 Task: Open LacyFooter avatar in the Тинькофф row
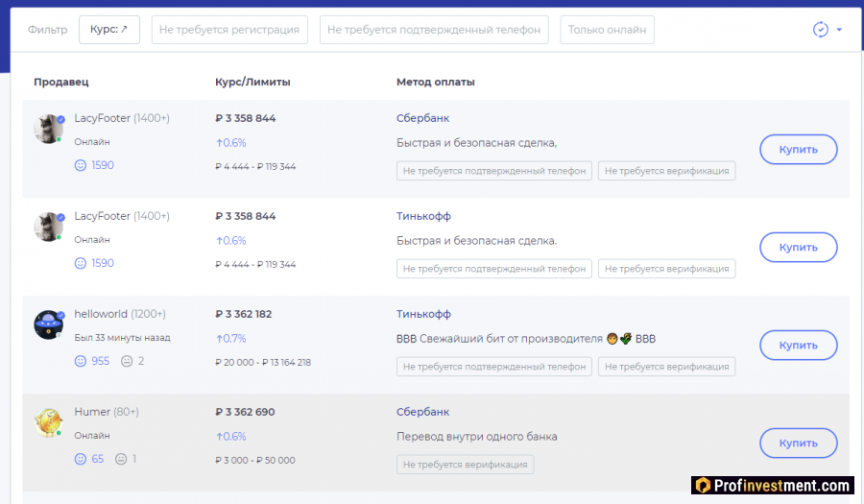coord(49,227)
